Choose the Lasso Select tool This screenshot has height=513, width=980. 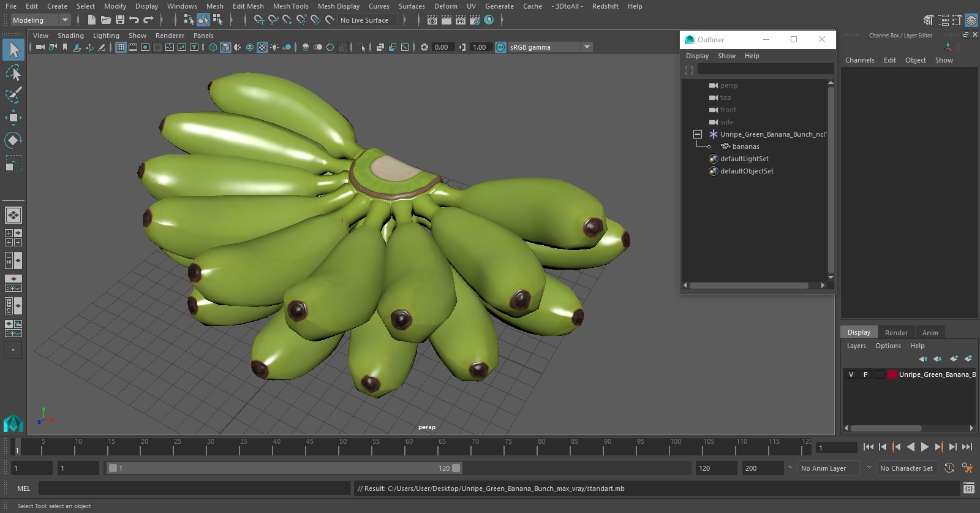tap(13, 73)
